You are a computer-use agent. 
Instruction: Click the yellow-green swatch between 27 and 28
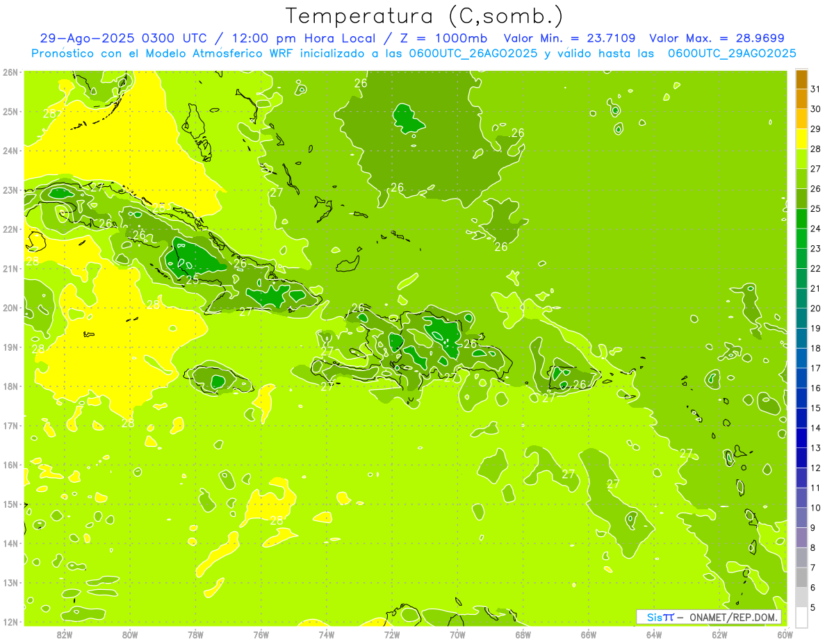click(801, 159)
